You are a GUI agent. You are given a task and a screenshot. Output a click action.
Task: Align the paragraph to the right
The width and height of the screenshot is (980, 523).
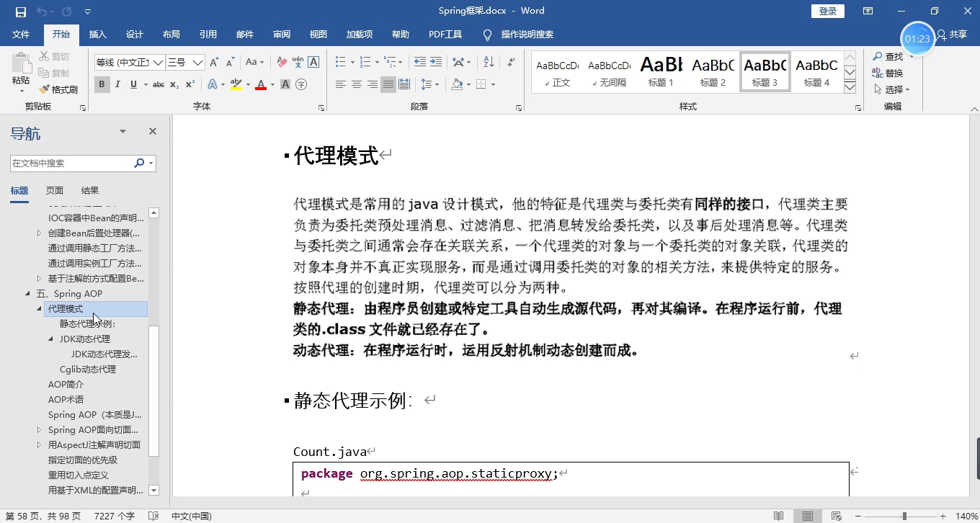pyautogui.click(x=373, y=84)
